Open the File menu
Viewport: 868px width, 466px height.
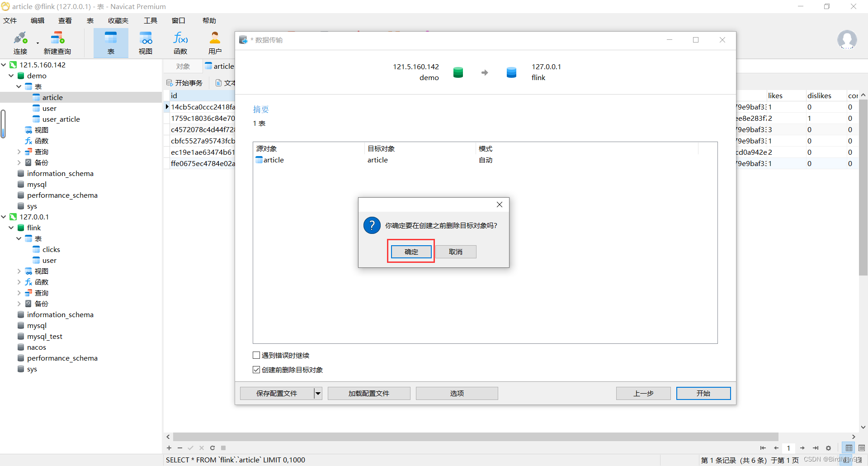[x=10, y=20]
